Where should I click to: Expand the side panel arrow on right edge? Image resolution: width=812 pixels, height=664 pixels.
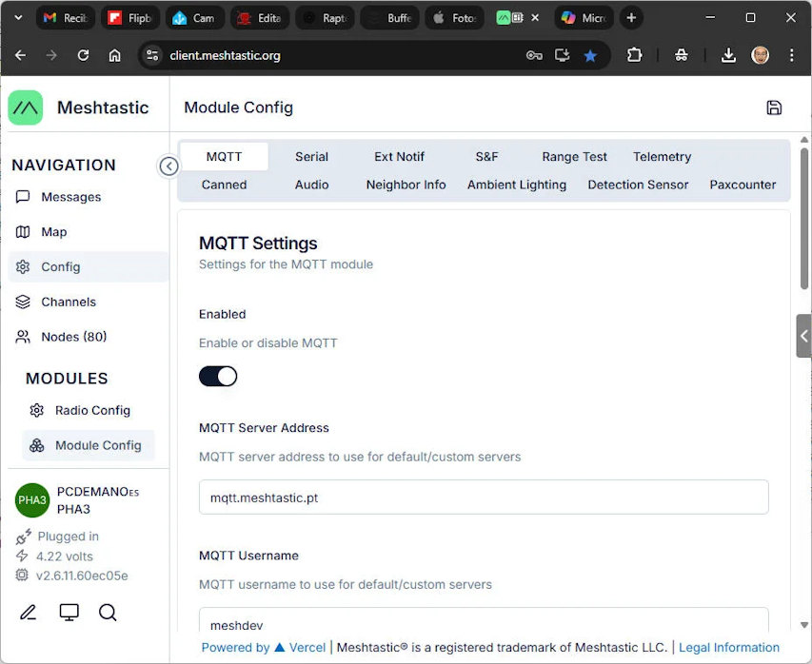(x=803, y=336)
